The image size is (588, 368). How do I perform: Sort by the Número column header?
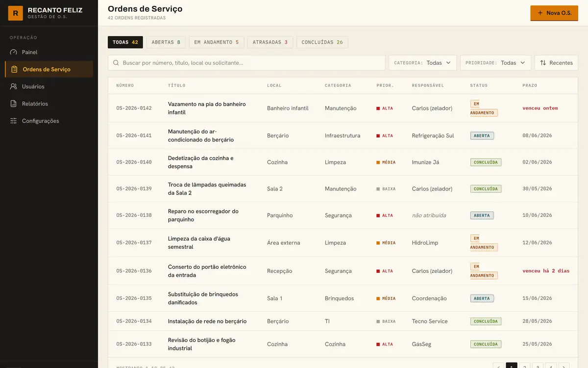click(x=125, y=85)
